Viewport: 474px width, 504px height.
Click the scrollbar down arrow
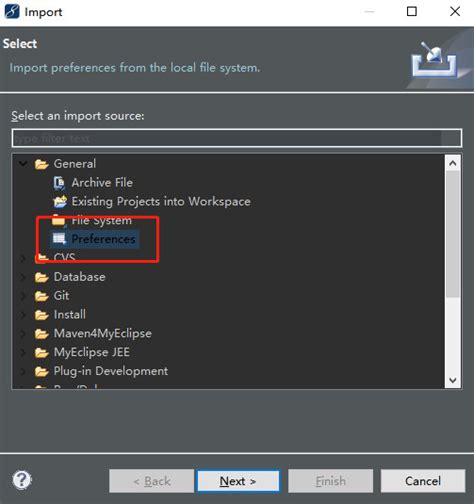click(x=453, y=380)
